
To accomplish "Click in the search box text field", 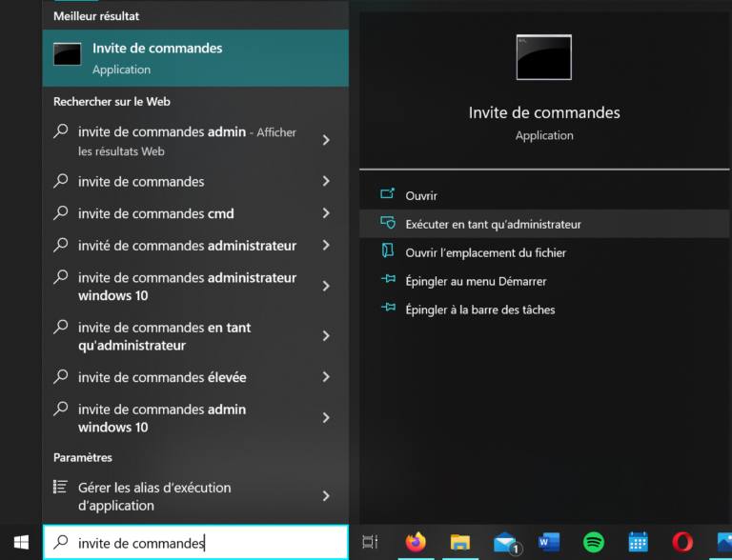I will click(195, 542).
